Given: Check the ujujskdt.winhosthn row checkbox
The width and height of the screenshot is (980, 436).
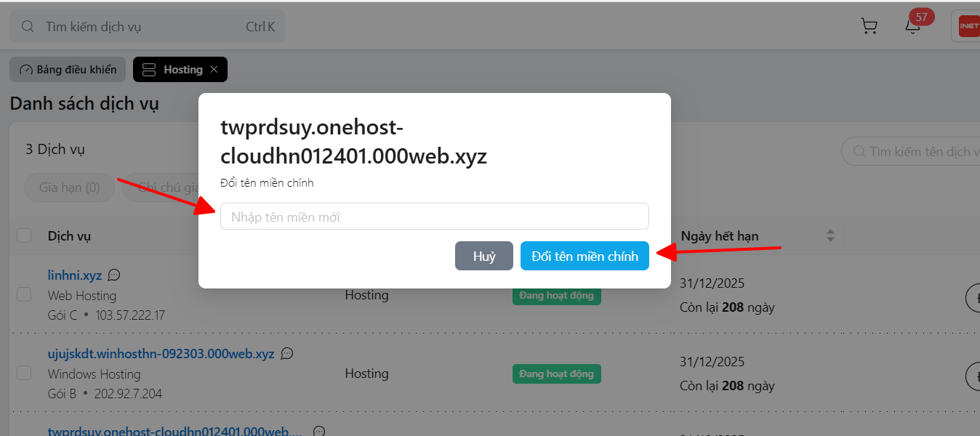Looking at the screenshot, I should (24, 373).
